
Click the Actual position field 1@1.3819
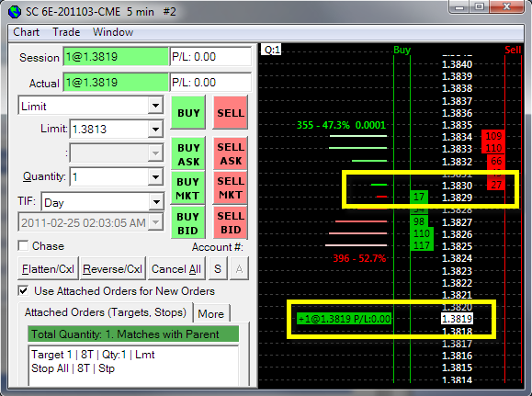coord(116,83)
